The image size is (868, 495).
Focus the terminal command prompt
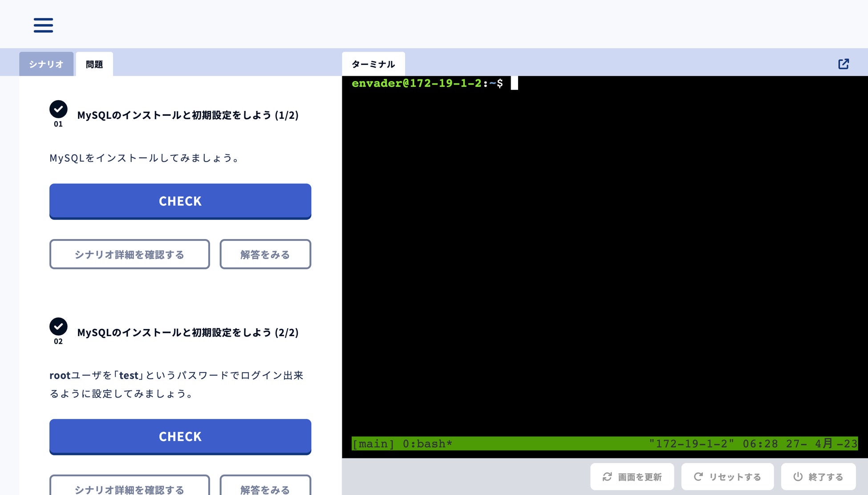pos(514,83)
